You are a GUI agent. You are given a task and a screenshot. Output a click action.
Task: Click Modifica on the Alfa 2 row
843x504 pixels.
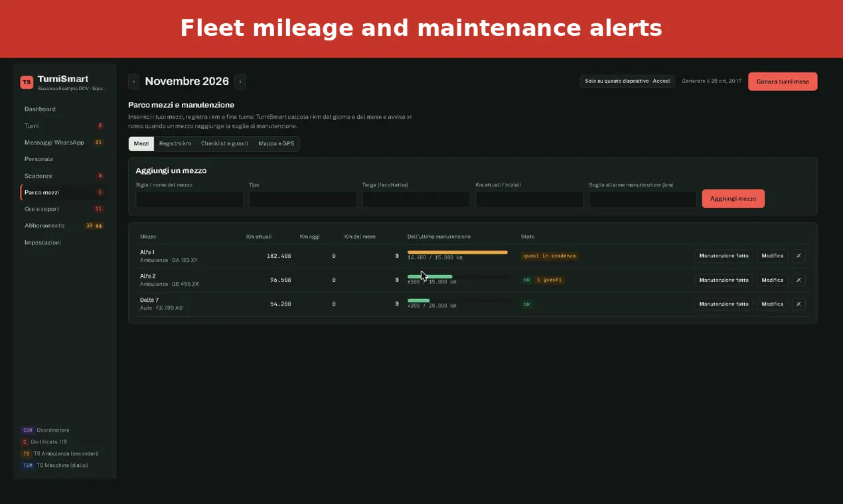point(773,280)
